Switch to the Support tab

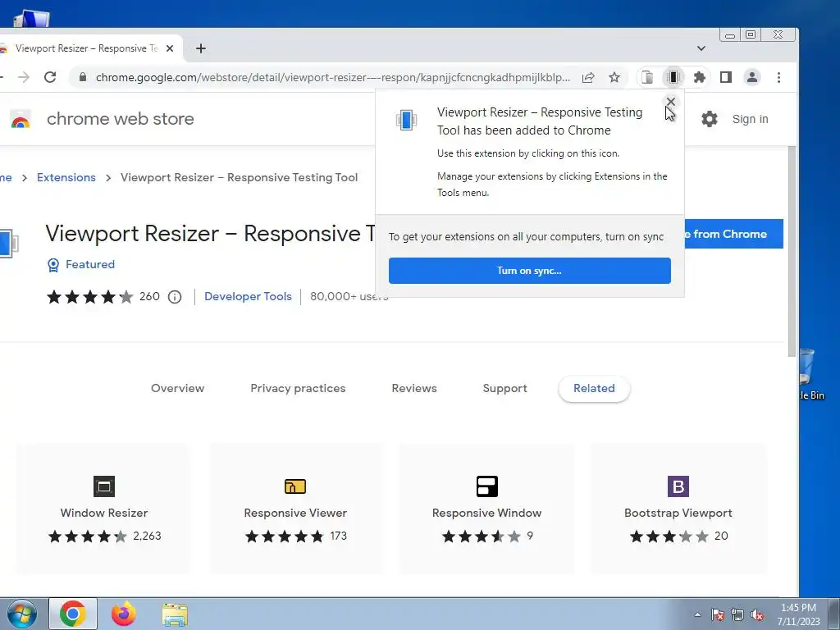coord(504,388)
